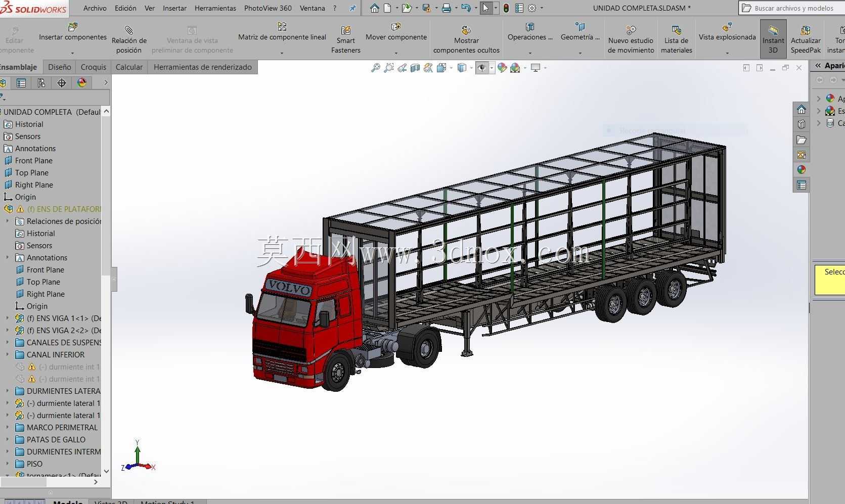Viewport: 845px width, 504px height.
Task: Open the Archivo menu
Action: pyautogui.click(x=95, y=8)
